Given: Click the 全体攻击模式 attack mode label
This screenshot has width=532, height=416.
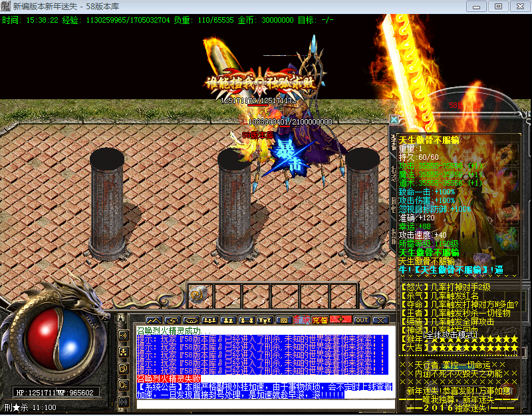Looking at the screenshot, I should (x=450, y=335).
